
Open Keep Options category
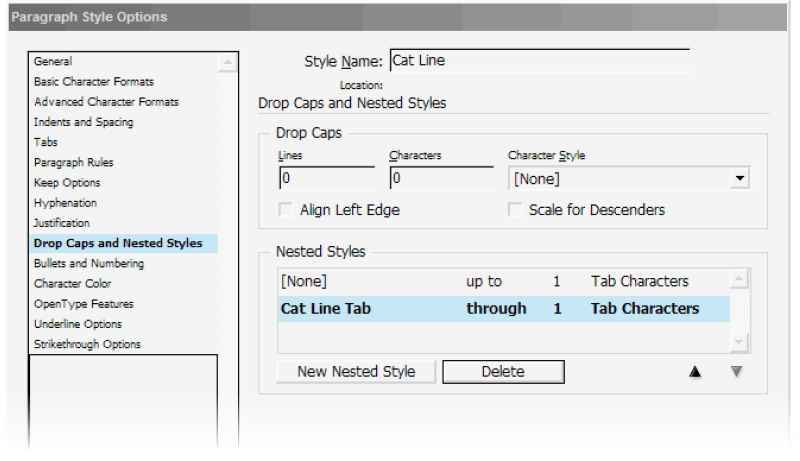(67, 183)
